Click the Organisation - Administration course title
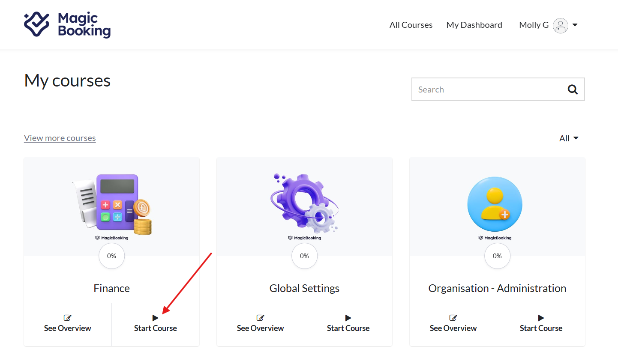This screenshot has height=364, width=618. (498, 288)
